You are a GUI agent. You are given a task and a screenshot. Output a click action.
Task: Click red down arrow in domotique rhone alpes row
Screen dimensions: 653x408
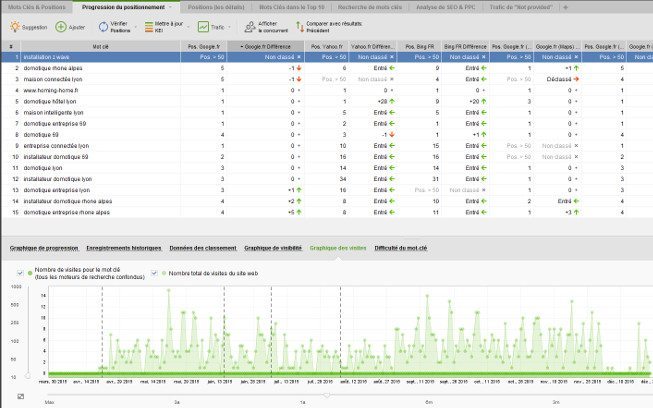[x=299, y=68]
